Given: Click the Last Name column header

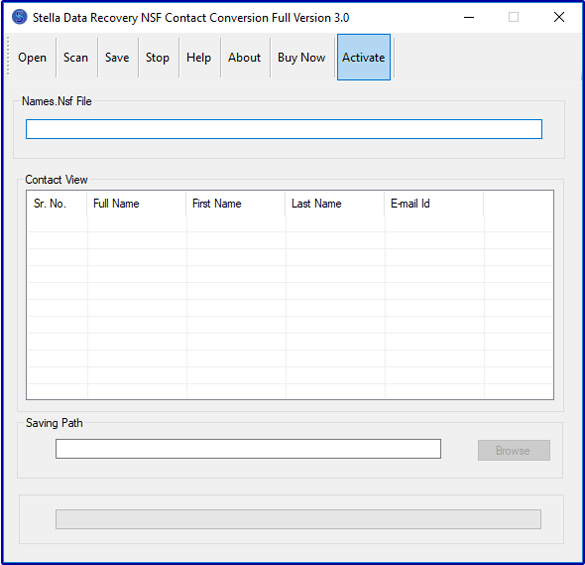Looking at the screenshot, I should 335,203.
